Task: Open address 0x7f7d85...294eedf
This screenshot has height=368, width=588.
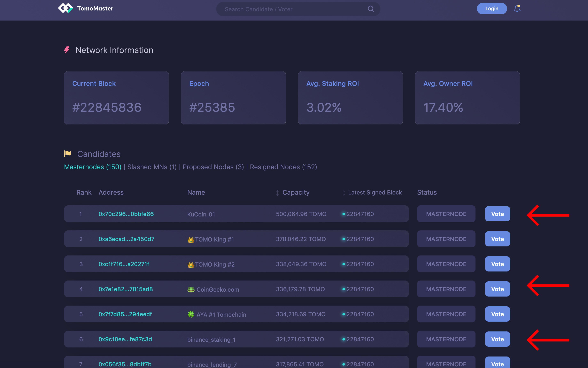Action: click(125, 314)
